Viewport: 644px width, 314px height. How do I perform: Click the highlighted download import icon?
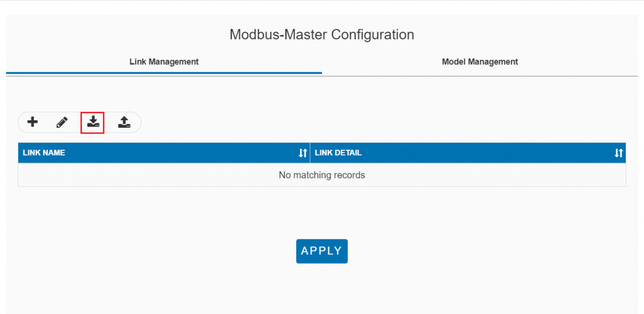tap(93, 122)
